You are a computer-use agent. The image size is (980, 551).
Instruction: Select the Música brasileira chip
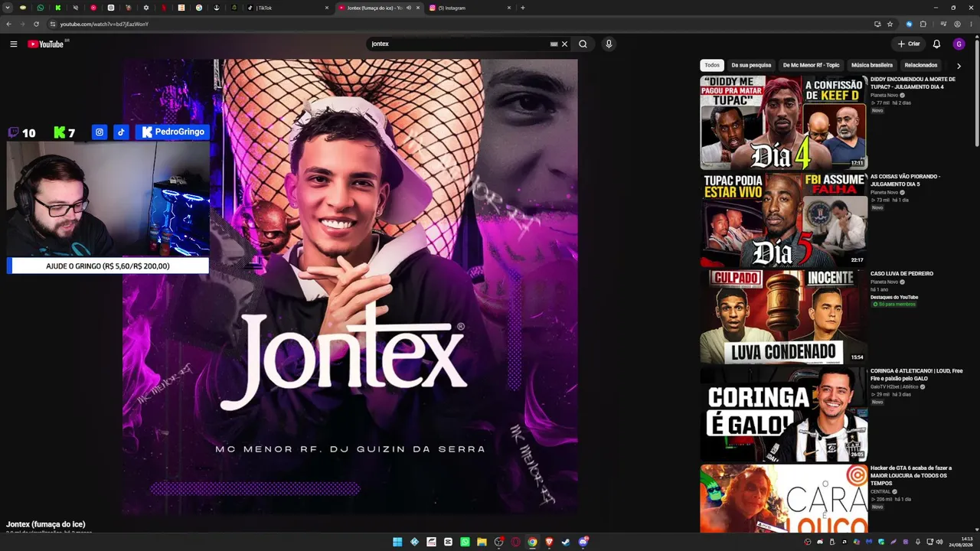point(872,65)
